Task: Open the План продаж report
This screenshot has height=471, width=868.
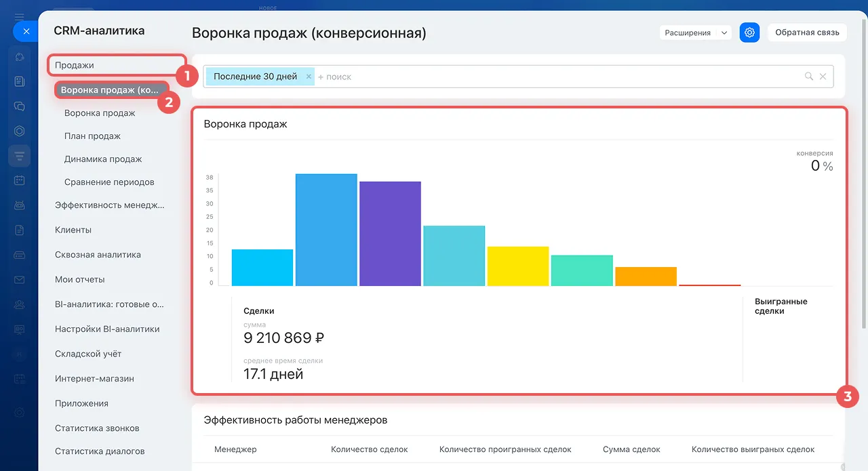Action: click(x=92, y=136)
